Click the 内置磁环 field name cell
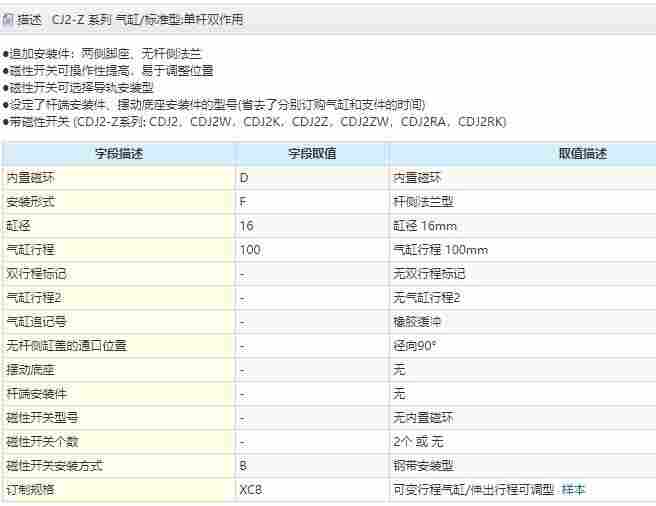 (x=119, y=178)
